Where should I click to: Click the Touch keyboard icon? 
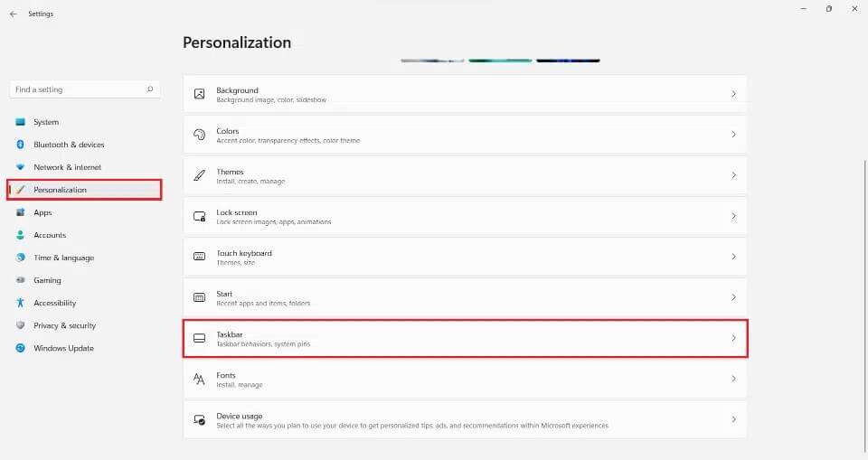click(x=199, y=257)
